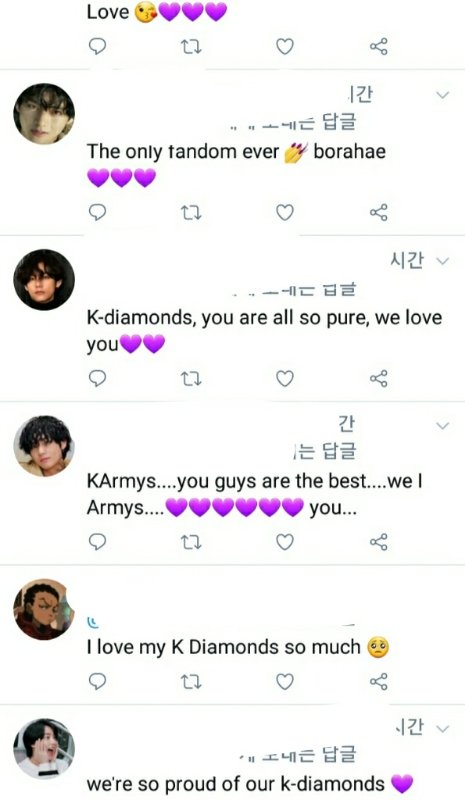Retweet the top 'Love' tweet

pyautogui.click(x=191, y=47)
